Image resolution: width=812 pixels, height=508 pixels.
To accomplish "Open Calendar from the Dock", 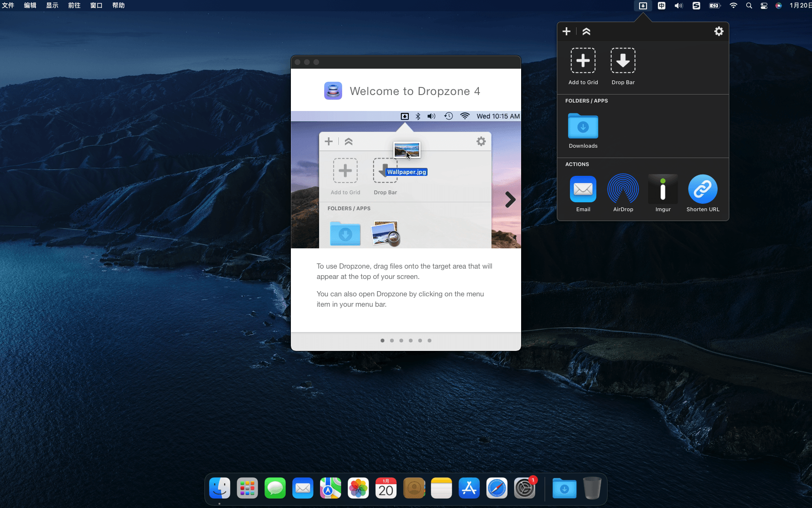I will click(x=386, y=488).
